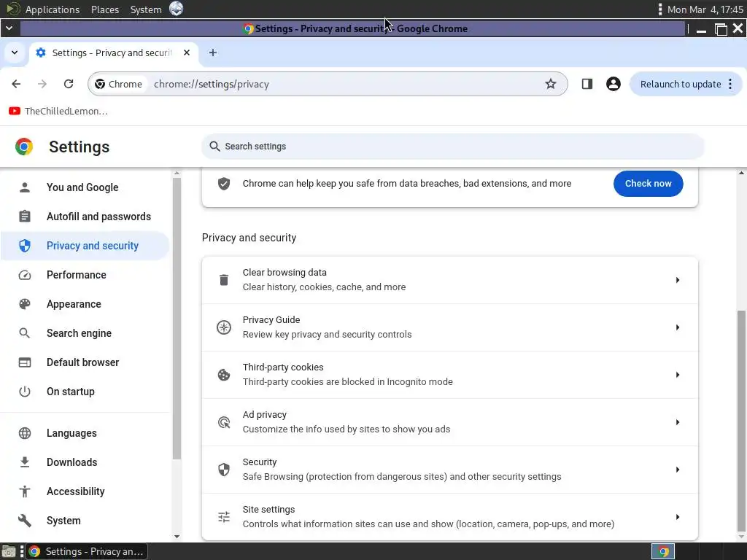
Task: Open the profile avatar icon
Action: [x=613, y=84]
